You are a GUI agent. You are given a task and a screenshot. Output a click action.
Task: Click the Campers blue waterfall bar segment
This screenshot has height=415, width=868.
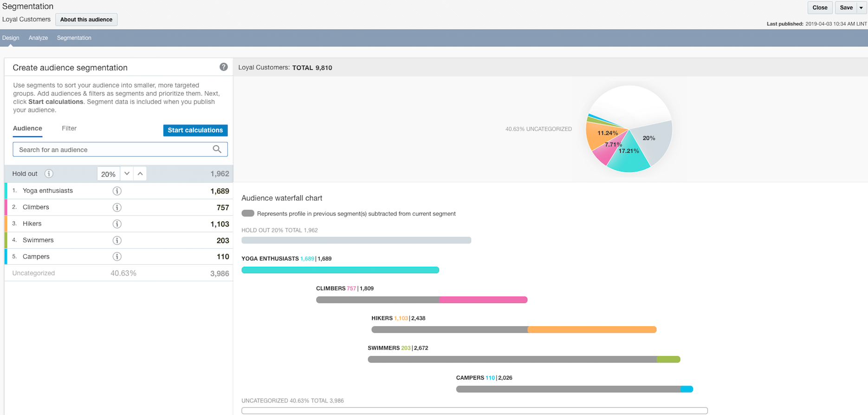[x=687, y=389]
